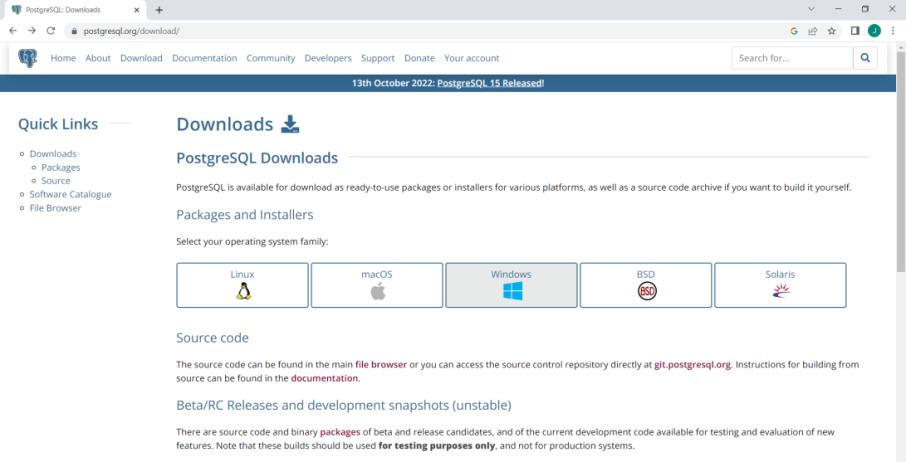Open Software Catalogue quick link
This screenshot has height=462, width=906.
pos(70,195)
